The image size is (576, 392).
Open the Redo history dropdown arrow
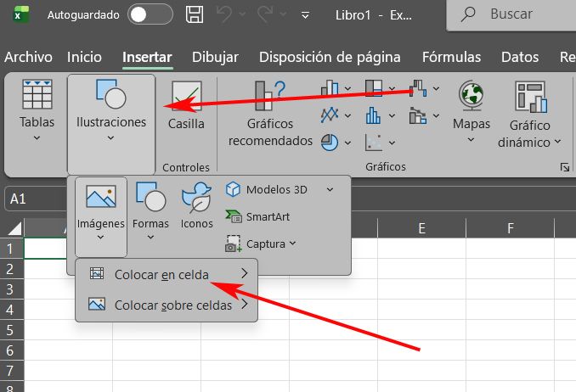(283, 14)
